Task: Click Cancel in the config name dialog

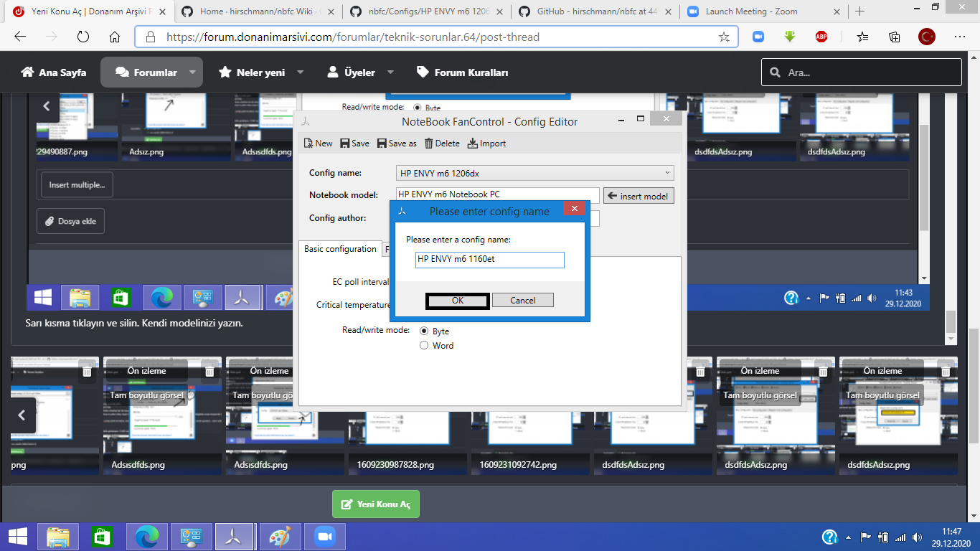Action: 523,301
